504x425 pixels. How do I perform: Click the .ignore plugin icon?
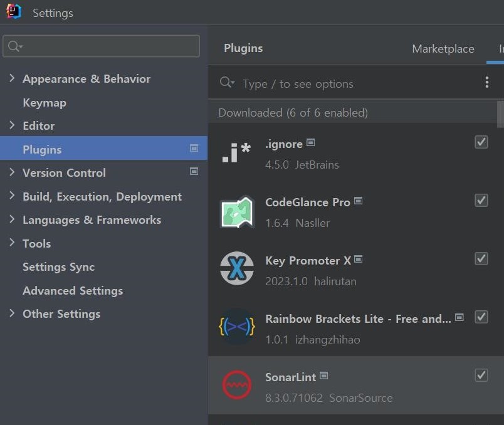coord(236,152)
